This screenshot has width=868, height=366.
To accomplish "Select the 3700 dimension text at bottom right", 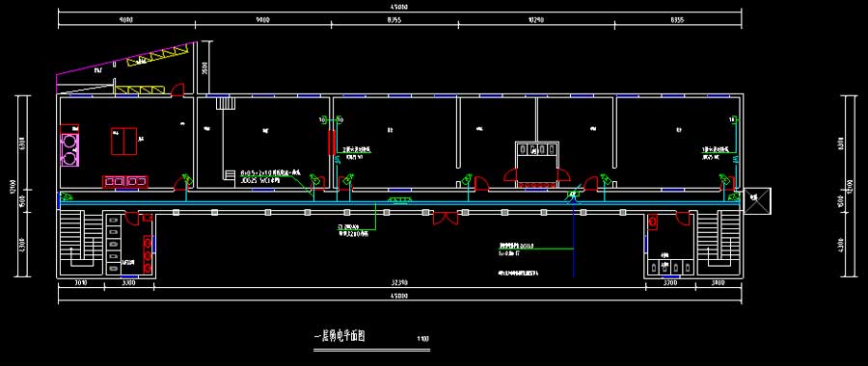I will point(670,283).
